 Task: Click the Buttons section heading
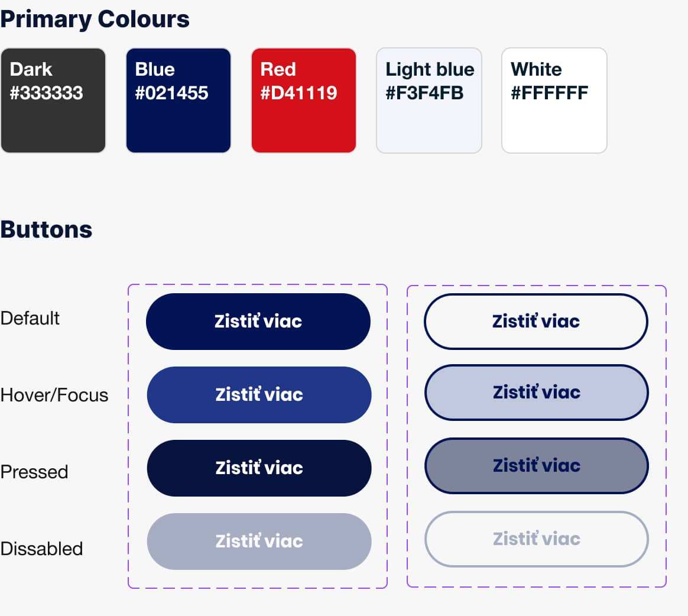pyautogui.click(x=46, y=229)
